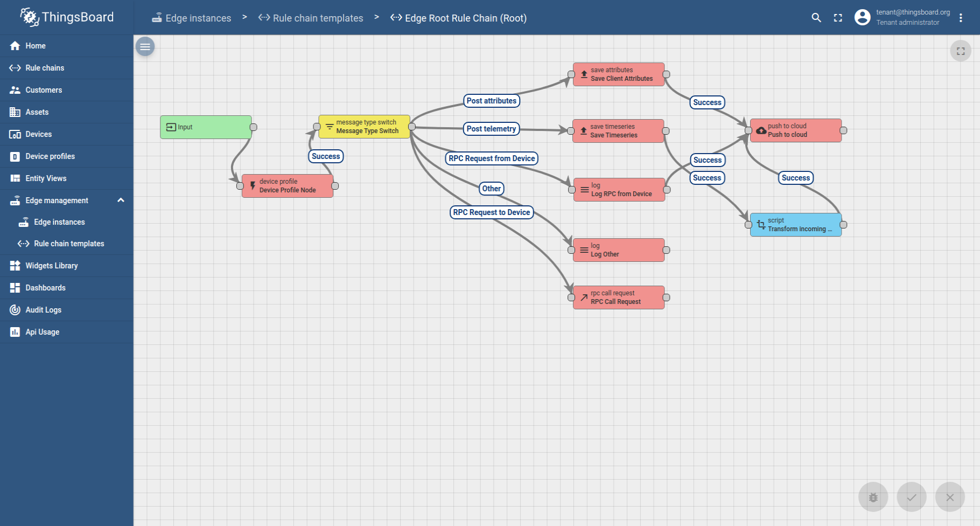This screenshot has width=980, height=526.
Task: Open the user profile avatar icon
Action: 862,17
